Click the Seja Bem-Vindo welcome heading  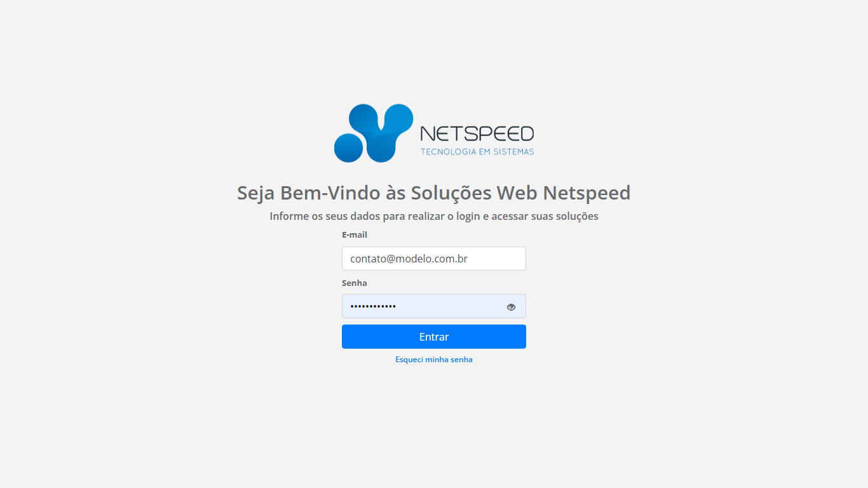click(434, 193)
